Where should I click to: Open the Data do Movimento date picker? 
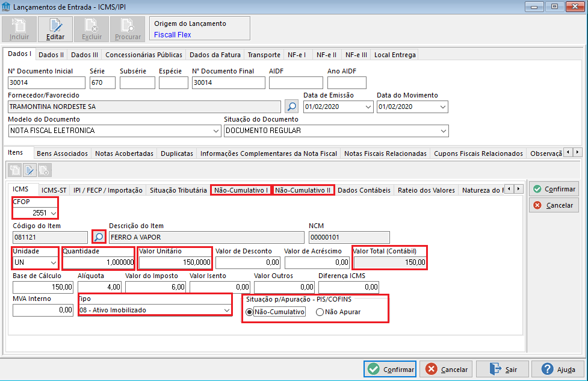pyautogui.click(x=443, y=107)
